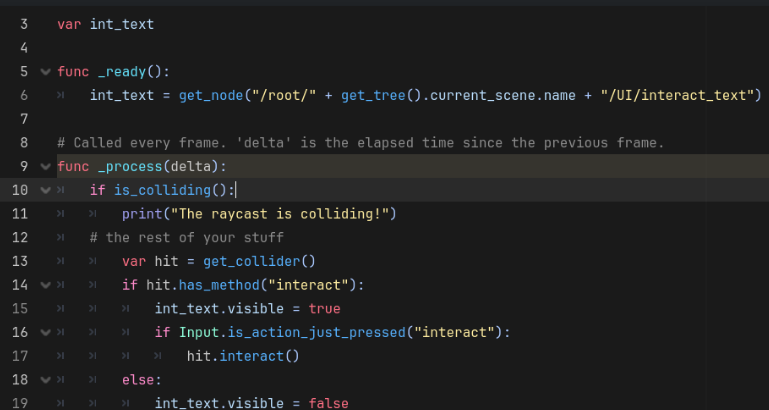The width and height of the screenshot is (769, 410).
Task: Click line number 3 in the gutter
Action: (x=24, y=24)
